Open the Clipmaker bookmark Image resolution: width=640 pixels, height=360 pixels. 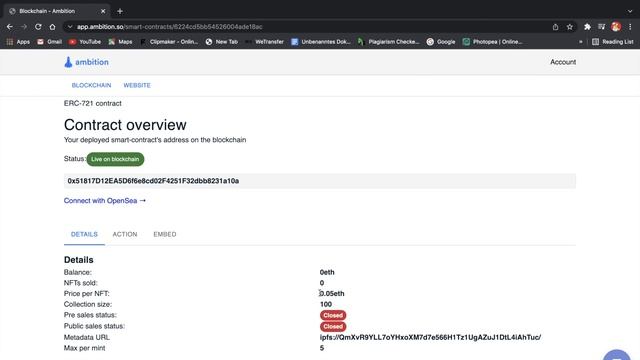(169, 42)
